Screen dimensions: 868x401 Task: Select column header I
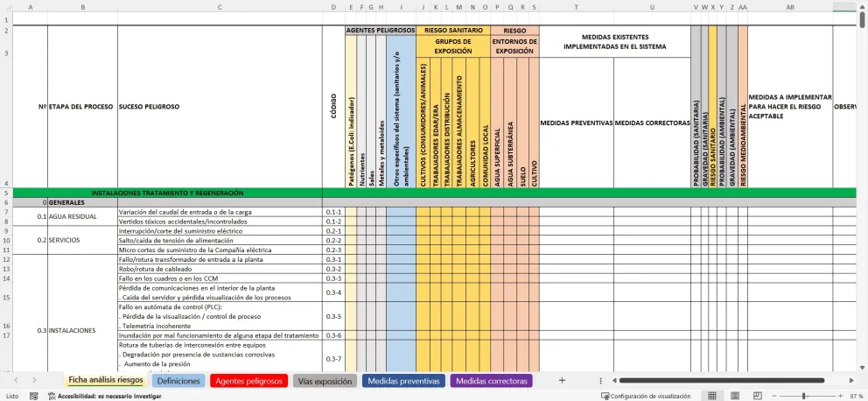point(401,7)
